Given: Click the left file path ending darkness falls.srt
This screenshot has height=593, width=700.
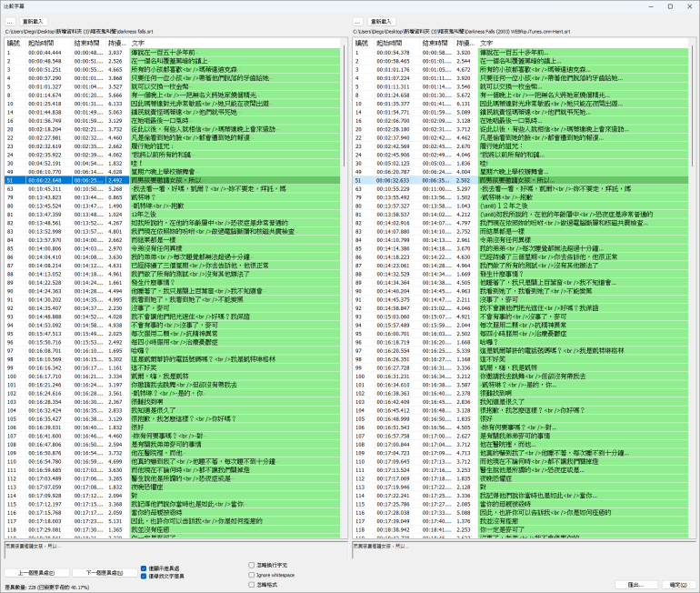Looking at the screenshot, I should [79, 32].
